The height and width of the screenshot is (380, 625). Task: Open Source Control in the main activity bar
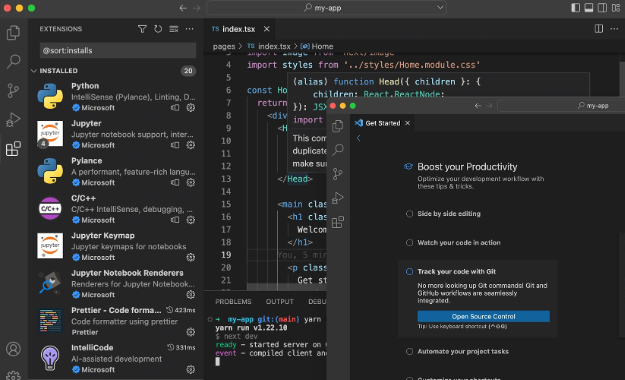(x=13, y=91)
